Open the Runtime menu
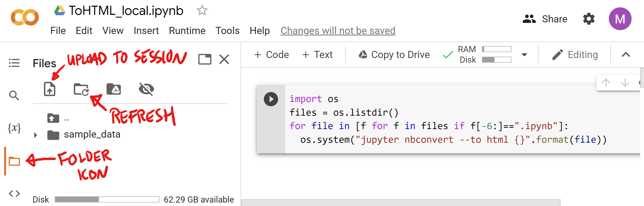 click(187, 31)
